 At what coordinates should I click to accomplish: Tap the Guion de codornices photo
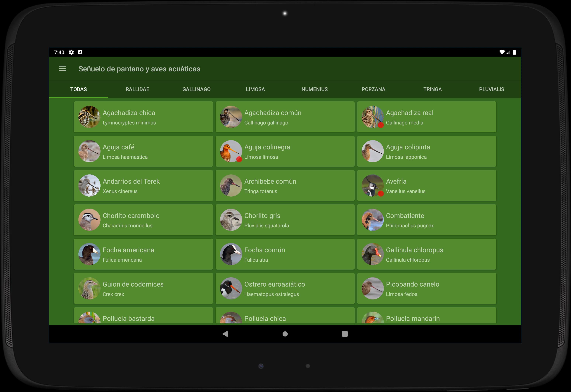[89, 288]
